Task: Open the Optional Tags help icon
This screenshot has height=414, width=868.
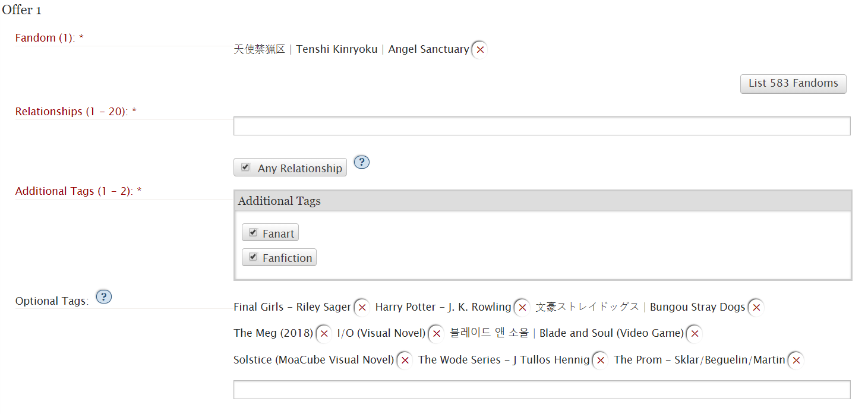Action: click(104, 297)
